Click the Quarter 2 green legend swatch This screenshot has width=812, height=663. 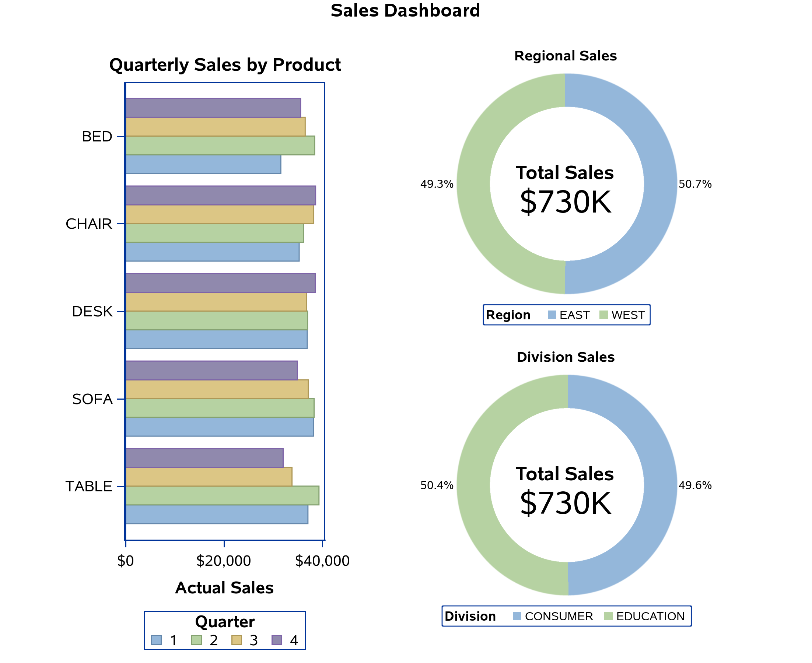pos(197,640)
